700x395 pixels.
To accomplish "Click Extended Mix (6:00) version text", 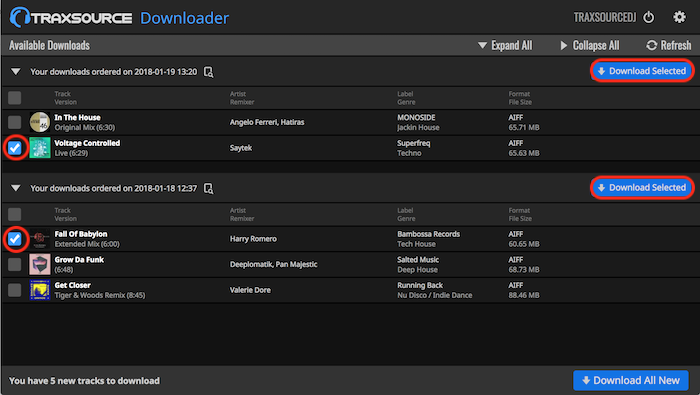I will (87, 244).
